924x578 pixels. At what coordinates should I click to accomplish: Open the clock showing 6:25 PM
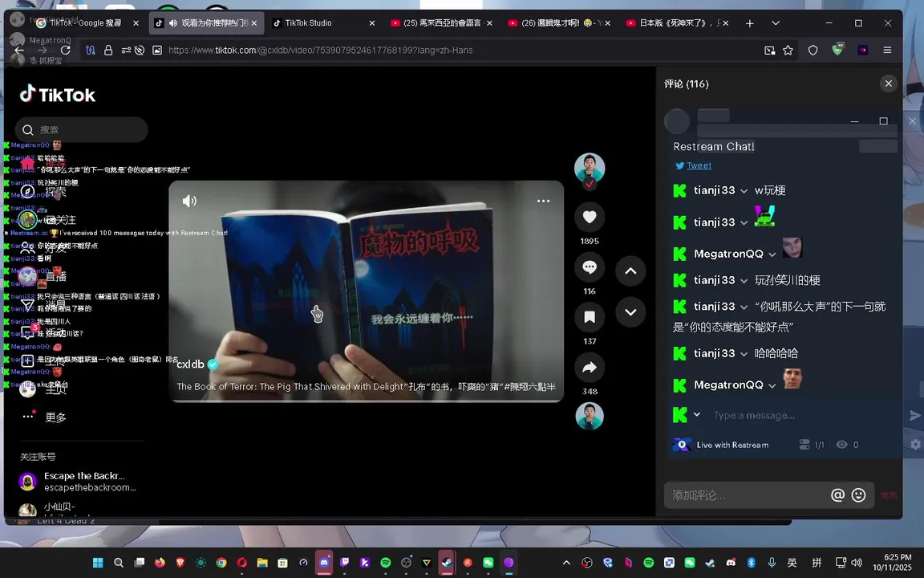[x=892, y=562]
